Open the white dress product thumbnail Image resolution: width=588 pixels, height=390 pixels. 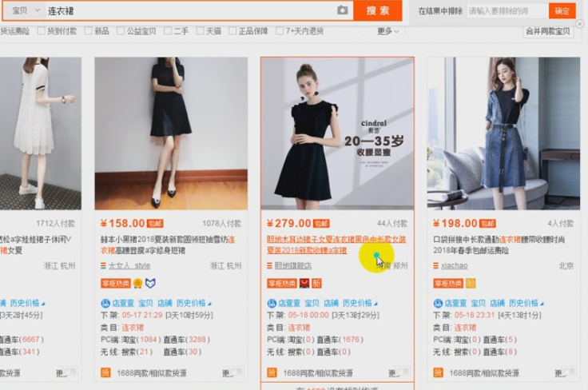point(41,133)
